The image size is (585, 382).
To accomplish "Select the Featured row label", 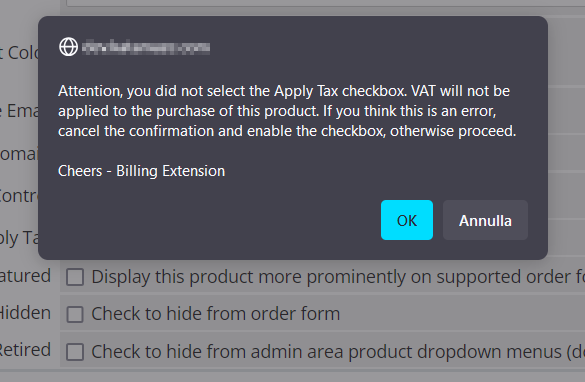I will (x=25, y=276).
